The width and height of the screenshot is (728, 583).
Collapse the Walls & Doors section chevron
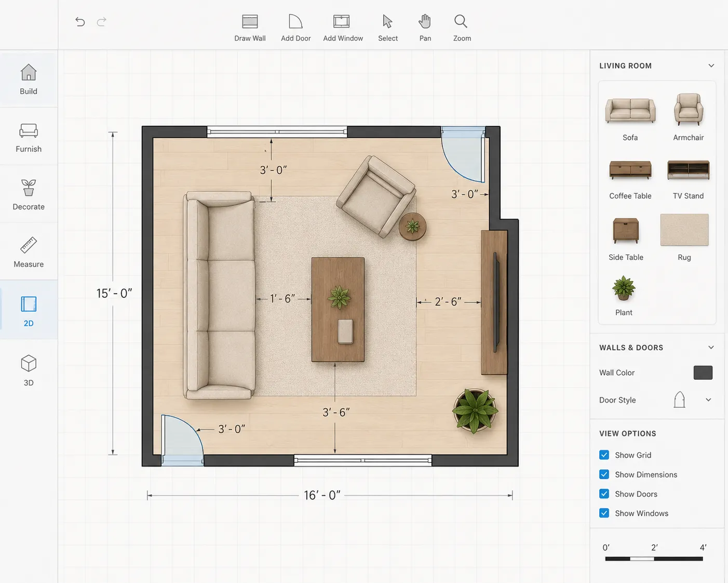[711, 347]
